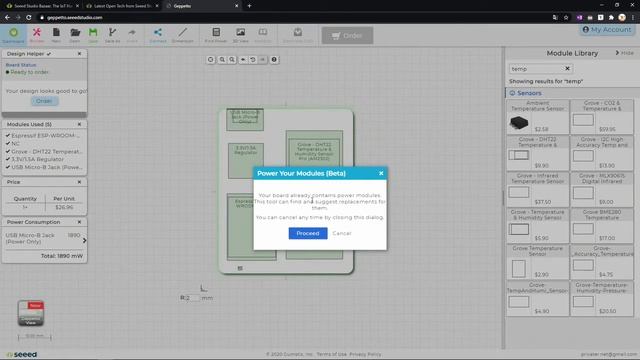Select Grove Temperature Sensor $2.90 card
The image size is (640, 360).
(x=538, y=262)
